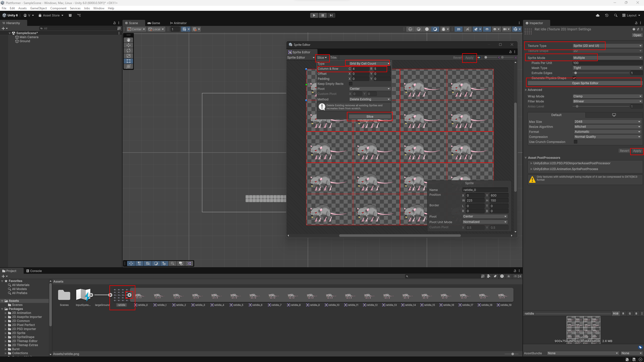Click the Column count input field
The image size is (644, 362).
coord(360,69)
